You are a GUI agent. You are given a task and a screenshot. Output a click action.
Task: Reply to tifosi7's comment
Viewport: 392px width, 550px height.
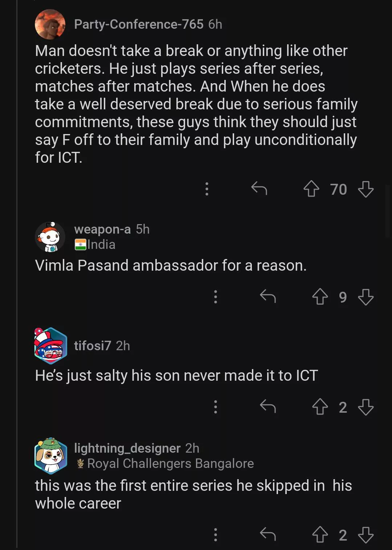pos(268,407)
